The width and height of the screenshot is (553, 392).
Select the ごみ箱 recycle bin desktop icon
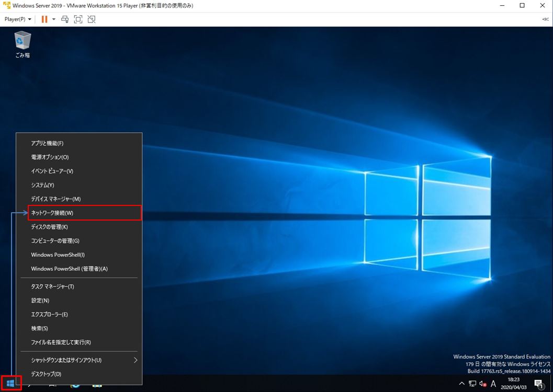[22, 44]
